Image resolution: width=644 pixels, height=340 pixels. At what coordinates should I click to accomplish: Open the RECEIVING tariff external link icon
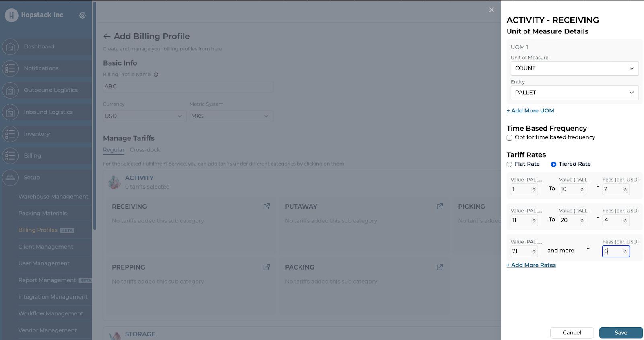266,206
